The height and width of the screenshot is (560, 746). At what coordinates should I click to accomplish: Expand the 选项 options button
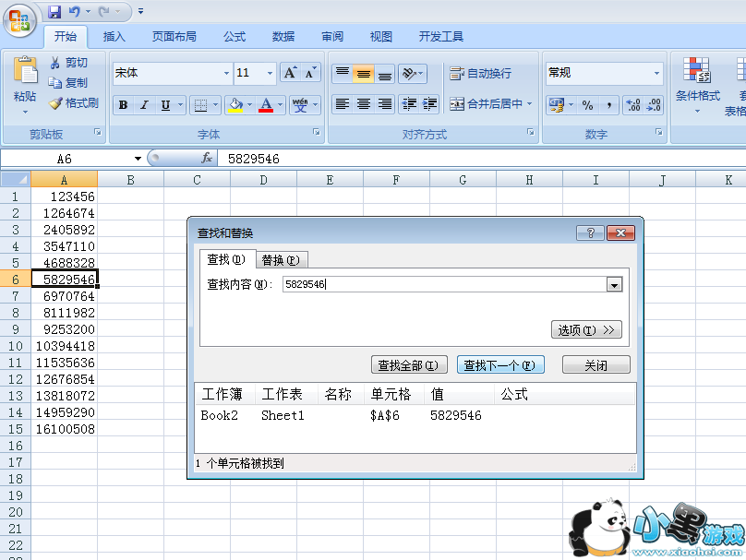(x=586, y=329)
